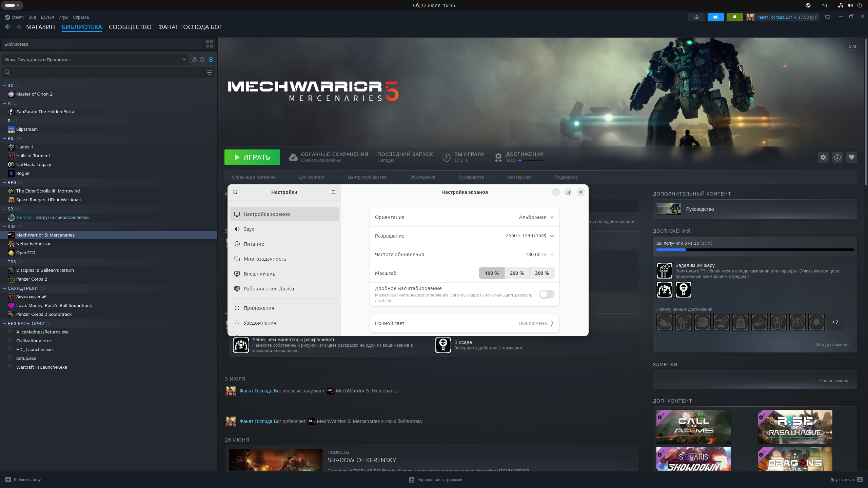Switch library to grid view icon

click(x=210, y=44)
